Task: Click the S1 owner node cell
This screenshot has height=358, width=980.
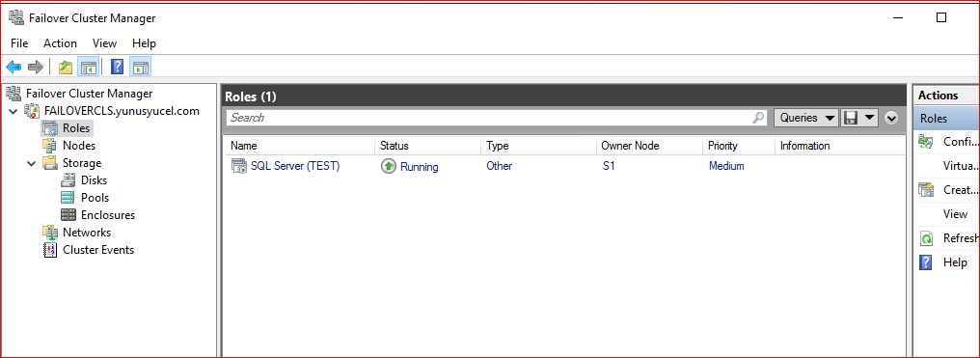Action: point(609,166)
